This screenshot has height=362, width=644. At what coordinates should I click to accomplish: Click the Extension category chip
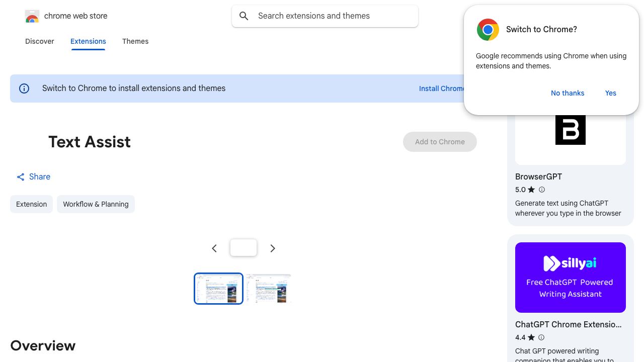click(x=31, y=204)
